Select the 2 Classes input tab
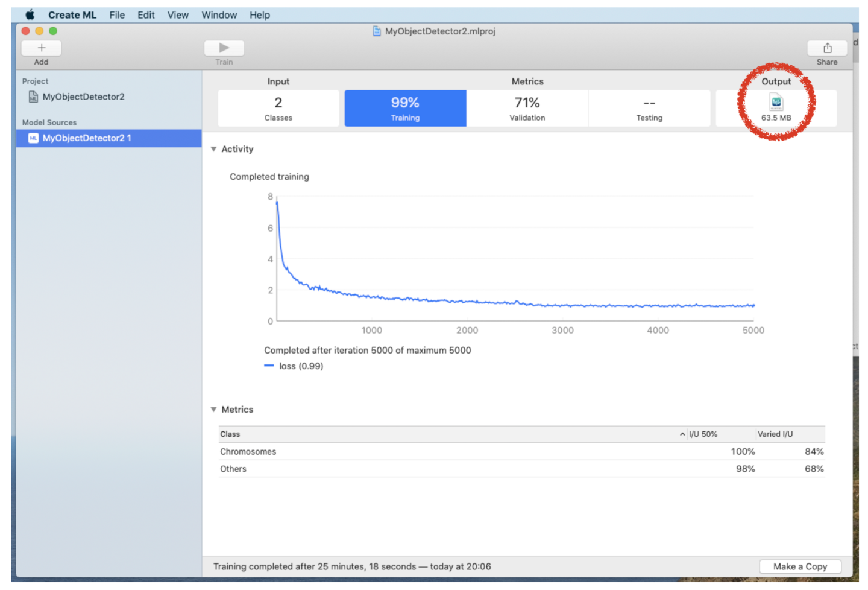 coord(278,109)
